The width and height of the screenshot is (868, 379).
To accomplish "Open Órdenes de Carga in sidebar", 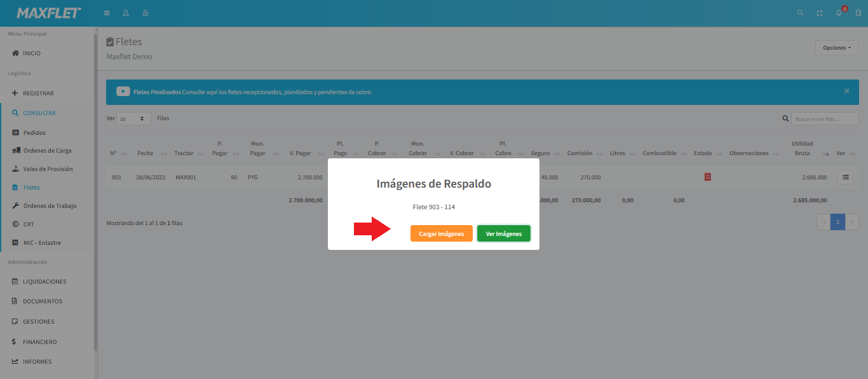I will click(x=47, y=151).
